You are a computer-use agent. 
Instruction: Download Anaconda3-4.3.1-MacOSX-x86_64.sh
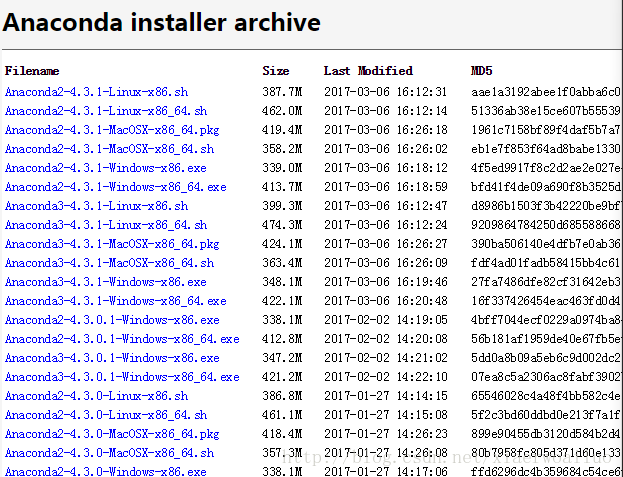pos(110,263)
